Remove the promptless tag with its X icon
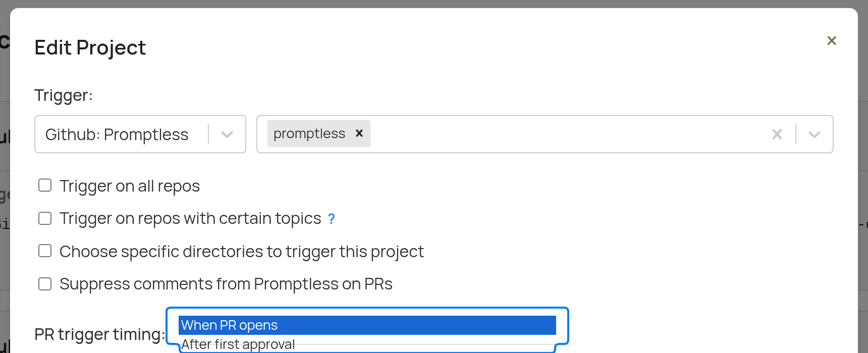Viewport: 868px width, 353px height. pyautogui.click(x=359, y=133)
